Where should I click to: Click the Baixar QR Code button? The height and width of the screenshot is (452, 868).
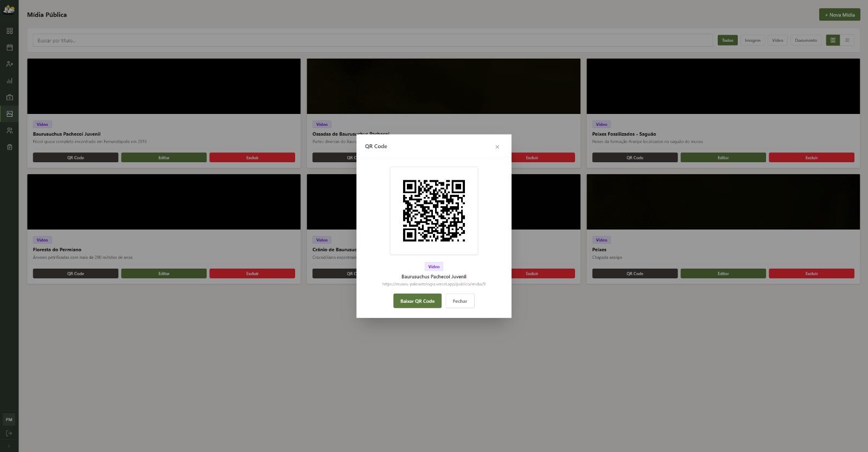(417, 301)
